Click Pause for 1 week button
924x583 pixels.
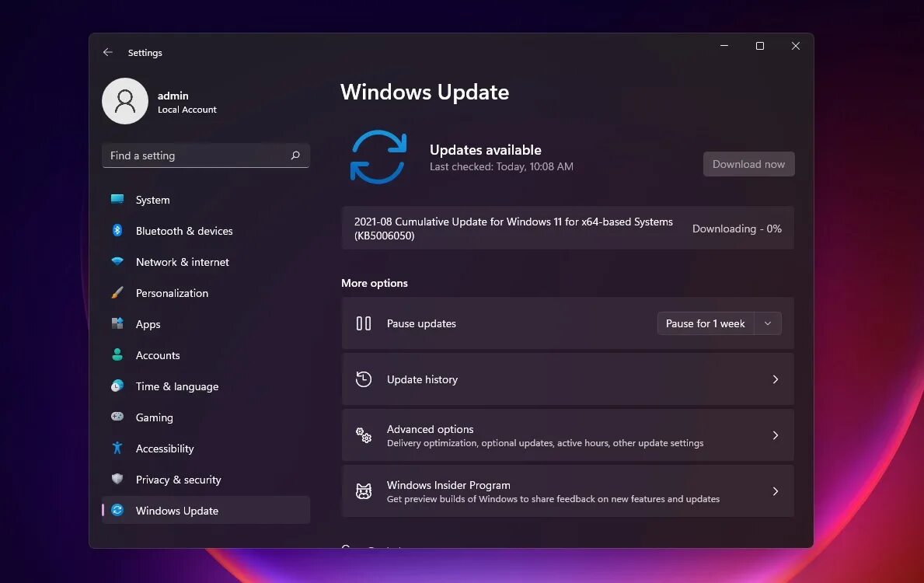tap(706, 323)
